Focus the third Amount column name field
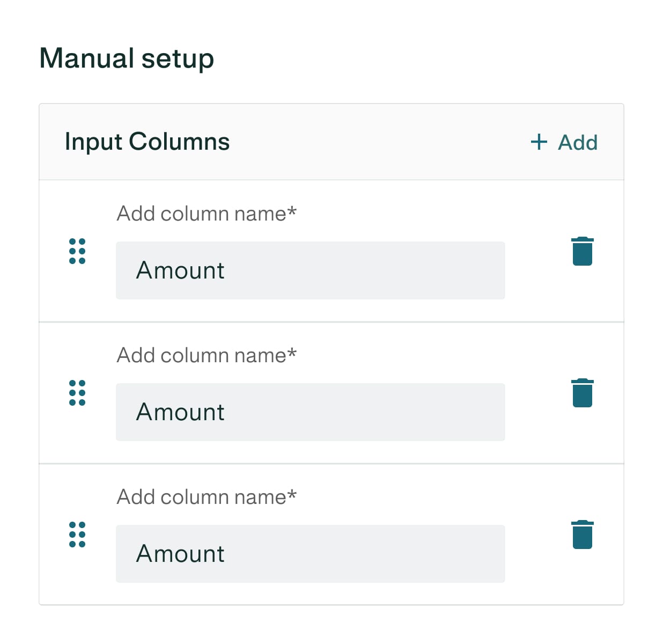This screenshot has width=663, height=644. [310, 554]
